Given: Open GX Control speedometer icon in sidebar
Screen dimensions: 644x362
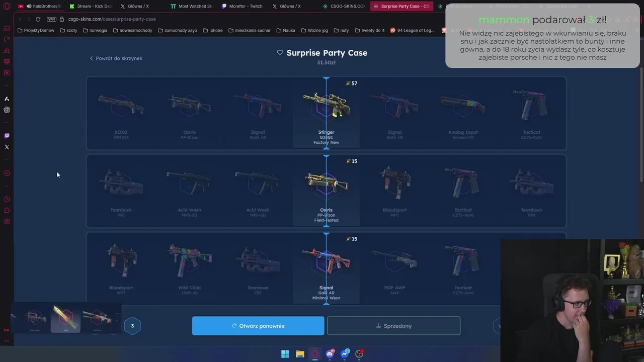Looking at the screenshot, I should [7, 39].
